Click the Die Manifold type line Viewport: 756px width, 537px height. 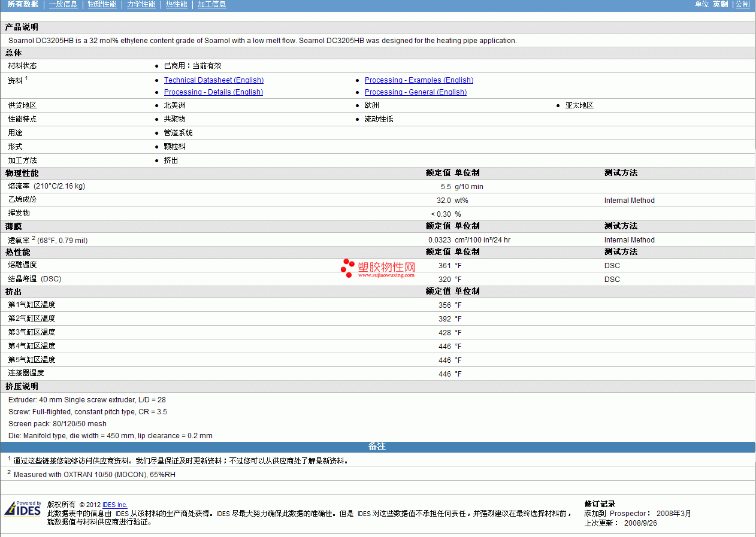point(110,436)
